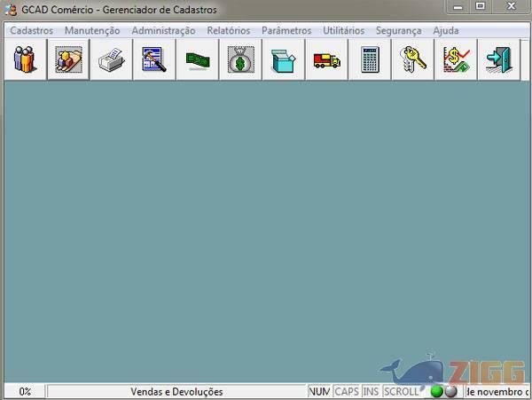This screenshot has height=400, width=532.
Task: Open the Utilitários menu
Action: click(x=344, y=30)
